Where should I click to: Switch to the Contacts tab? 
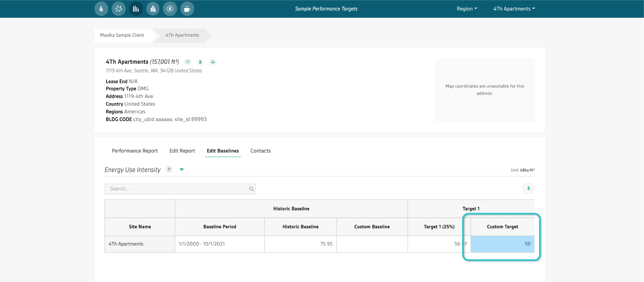(260, 151)
